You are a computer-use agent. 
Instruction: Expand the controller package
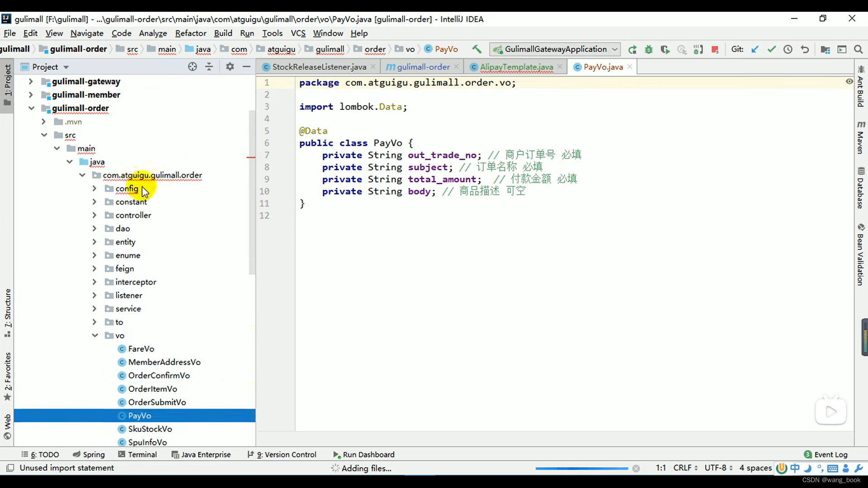94,215
